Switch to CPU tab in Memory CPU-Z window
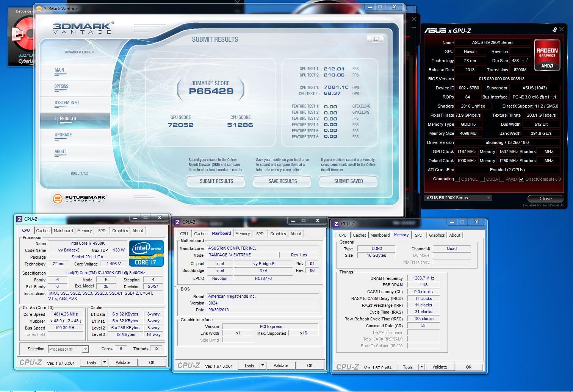This screenshot has width=573, height=392. 343,235
